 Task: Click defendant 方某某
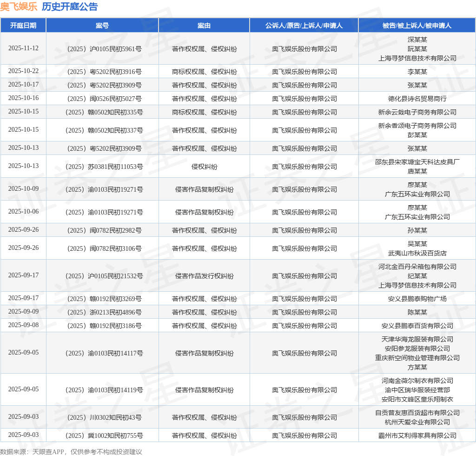point(417,367)
